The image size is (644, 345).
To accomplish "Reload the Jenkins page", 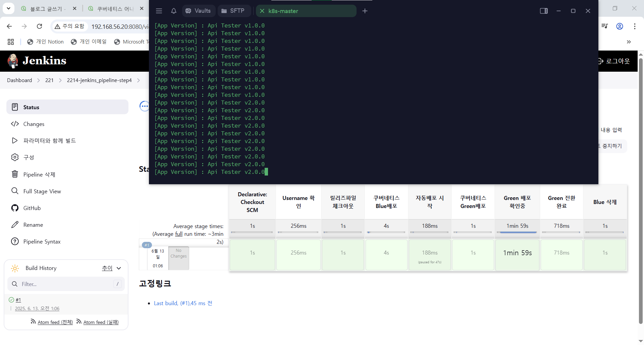I will click(x=39, y=26).
